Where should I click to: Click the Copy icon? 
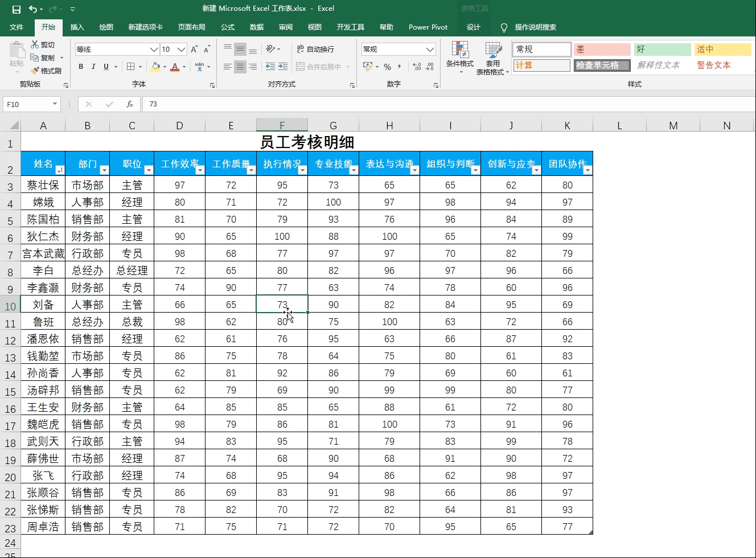tap(35, 58)
